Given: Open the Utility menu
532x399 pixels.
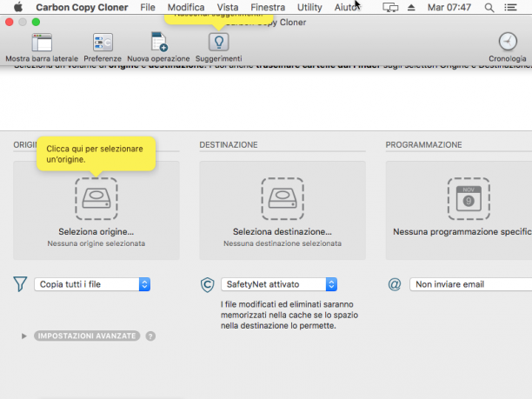Looking at the screenshot, I should (309, 7).
